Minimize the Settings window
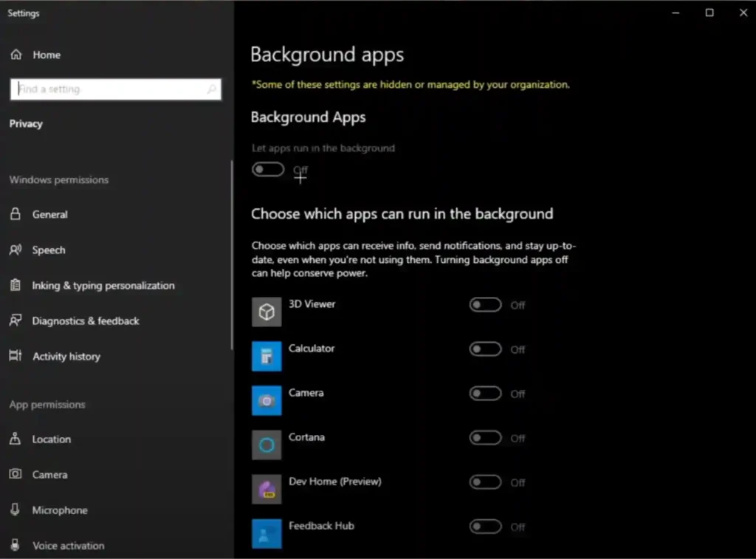This screenshot has height=559, width=756. pyautogui.click(x=676, y=13)
